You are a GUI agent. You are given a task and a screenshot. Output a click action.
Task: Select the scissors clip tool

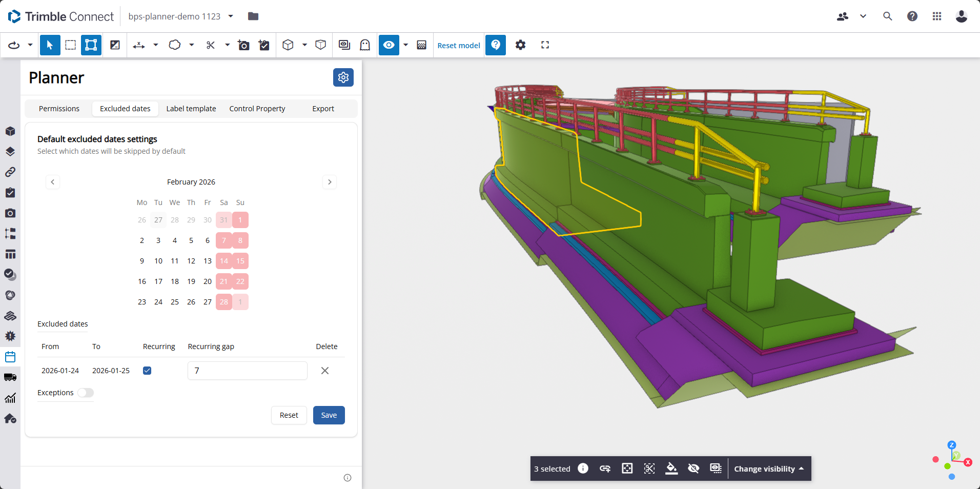coord(210,45)
